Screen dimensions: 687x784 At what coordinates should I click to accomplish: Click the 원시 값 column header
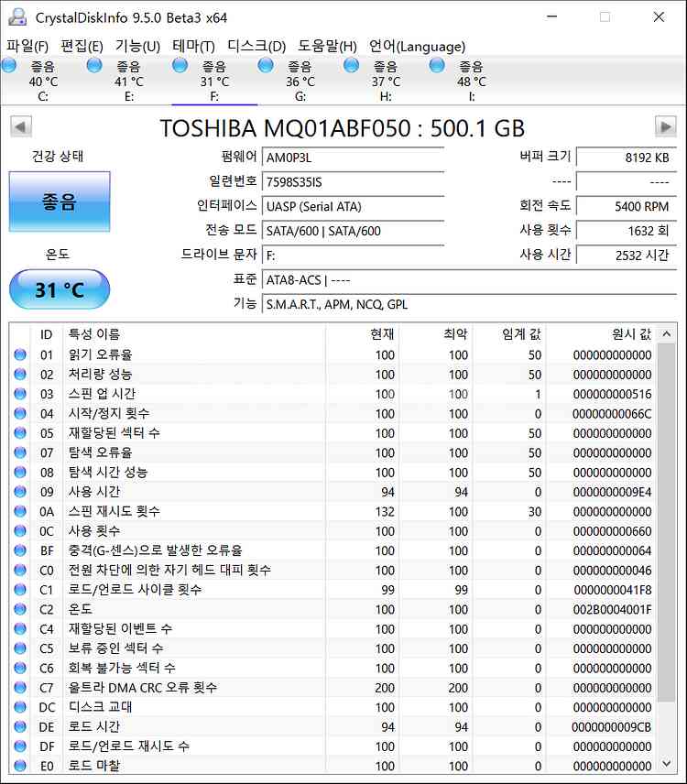602,334
